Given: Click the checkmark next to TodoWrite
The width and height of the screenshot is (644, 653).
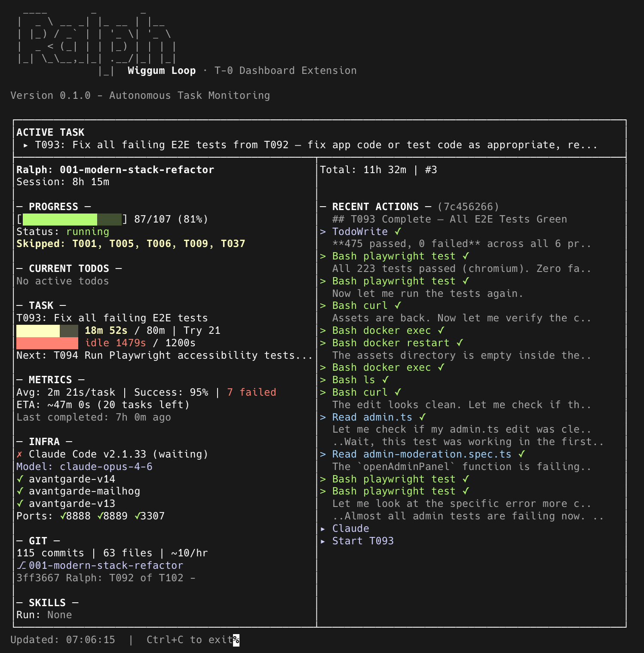Looking at the screenshot, I should point(398,232).
